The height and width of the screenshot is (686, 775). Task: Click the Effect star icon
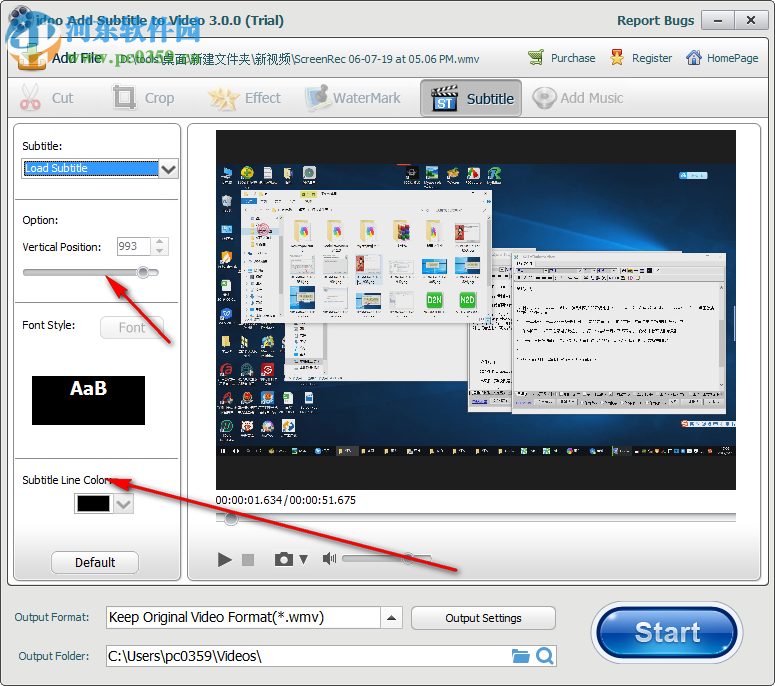223,97
